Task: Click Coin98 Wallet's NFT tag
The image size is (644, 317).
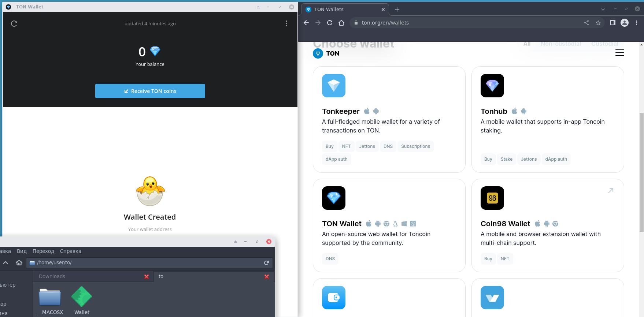Action: [x=505, y=259]
